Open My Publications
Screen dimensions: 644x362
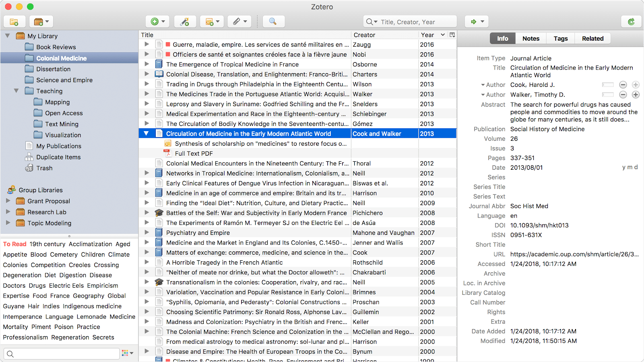click(x=59, y=146)
